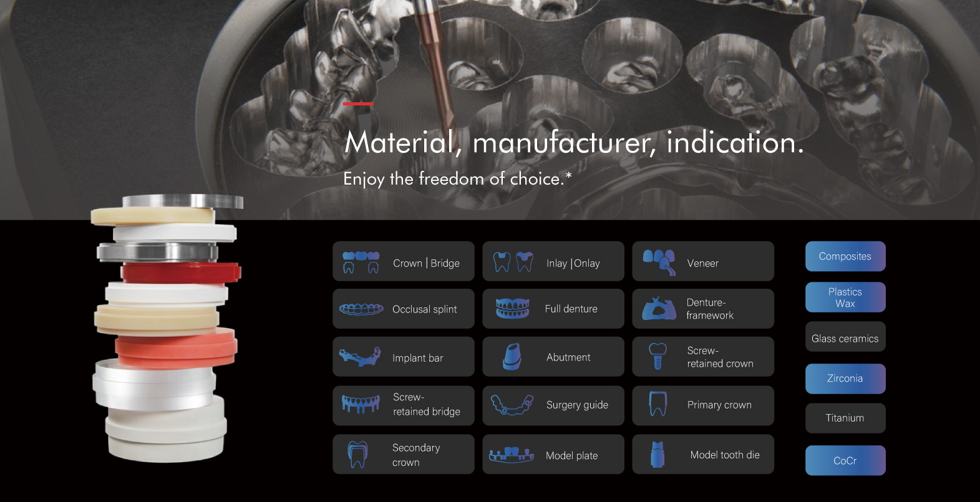This screenshot has width=980, height=502.
Task: Click the Inlay | Onlay tooth icon
Action: 513,262
